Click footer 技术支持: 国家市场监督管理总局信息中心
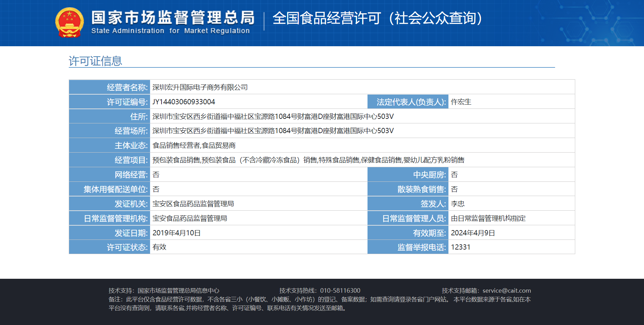The image size is (644, 325). 164,291
